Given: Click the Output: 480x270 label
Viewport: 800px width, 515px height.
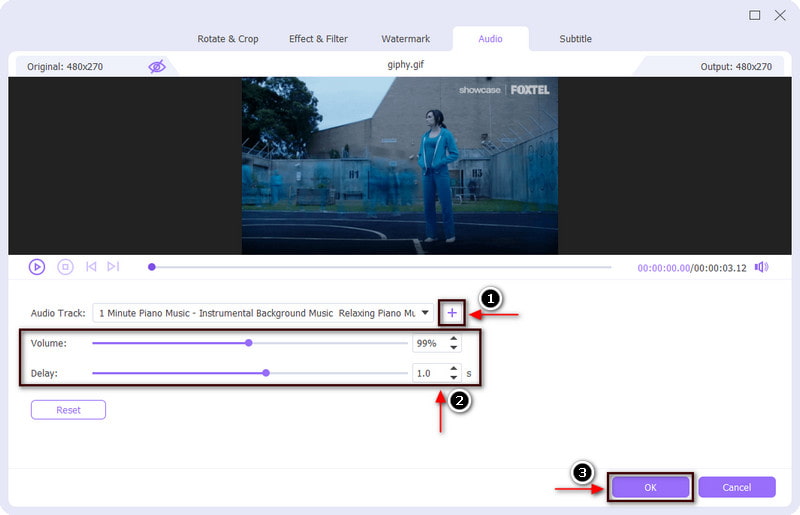Looking at the screenshot, I should click(736, 66).
